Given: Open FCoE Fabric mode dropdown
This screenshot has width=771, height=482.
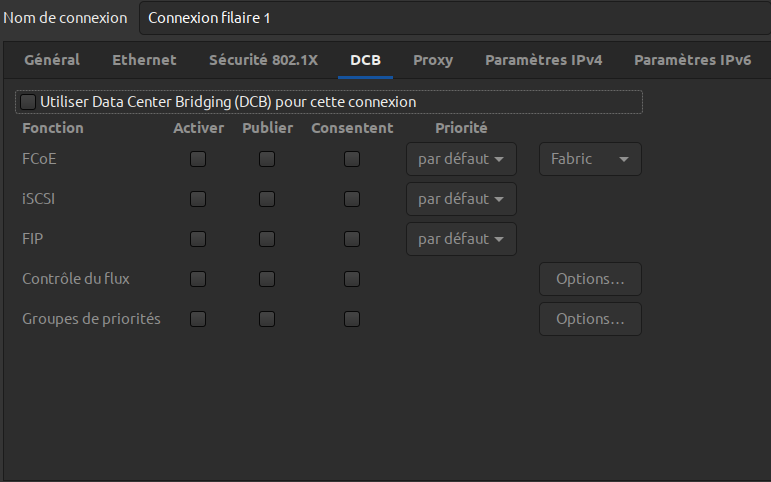Looking at the screenshot, I should coord(590,159).
